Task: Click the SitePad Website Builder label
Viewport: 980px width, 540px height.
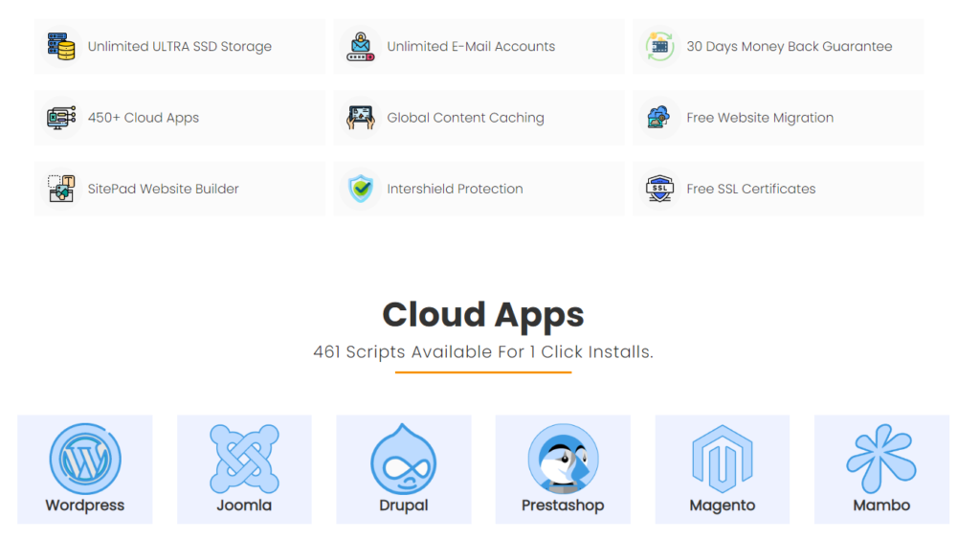Action: tap(164, 189)
